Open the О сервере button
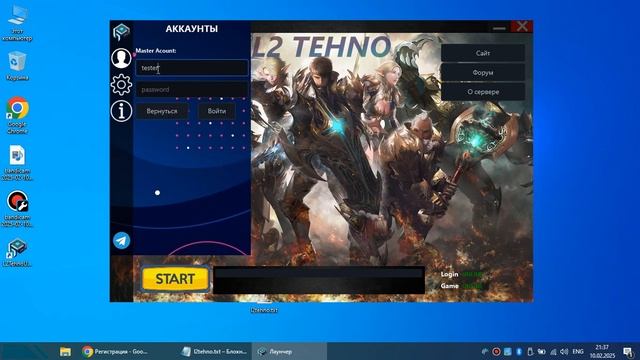Image resolution: width=640 pixels, height=360 pixels. pyautogui.click(x=483, y=92)
